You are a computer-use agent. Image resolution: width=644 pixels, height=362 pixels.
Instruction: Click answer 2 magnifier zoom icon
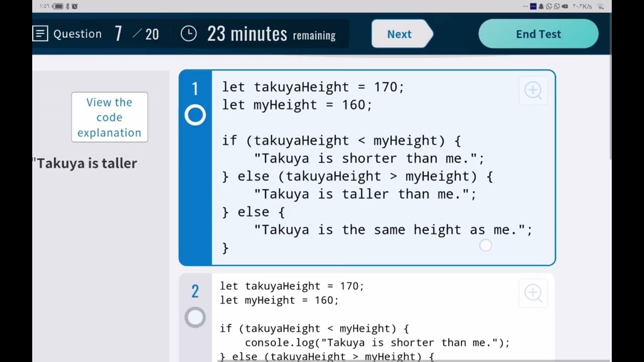(533, 293)
